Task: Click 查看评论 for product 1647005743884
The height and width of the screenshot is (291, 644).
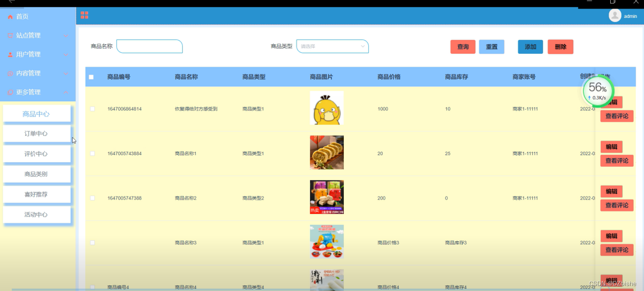Action: click(x=617, y=161)
